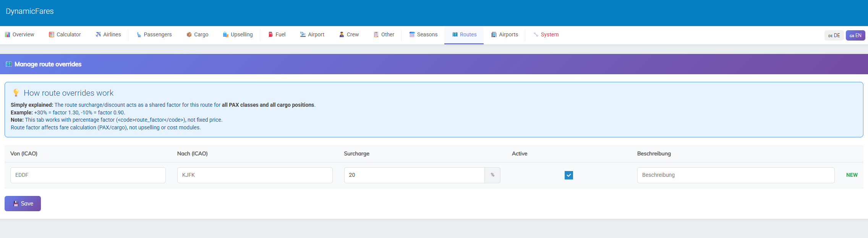The image size is (868, 238).
Task: Click the Overview bar chart icon
Action: [7, 34]
